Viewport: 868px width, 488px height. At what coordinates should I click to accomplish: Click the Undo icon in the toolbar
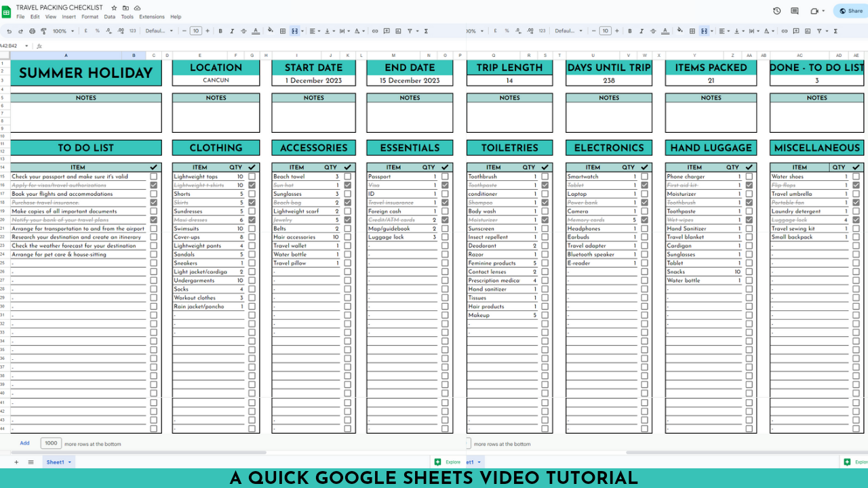click(x=9, y=31)
